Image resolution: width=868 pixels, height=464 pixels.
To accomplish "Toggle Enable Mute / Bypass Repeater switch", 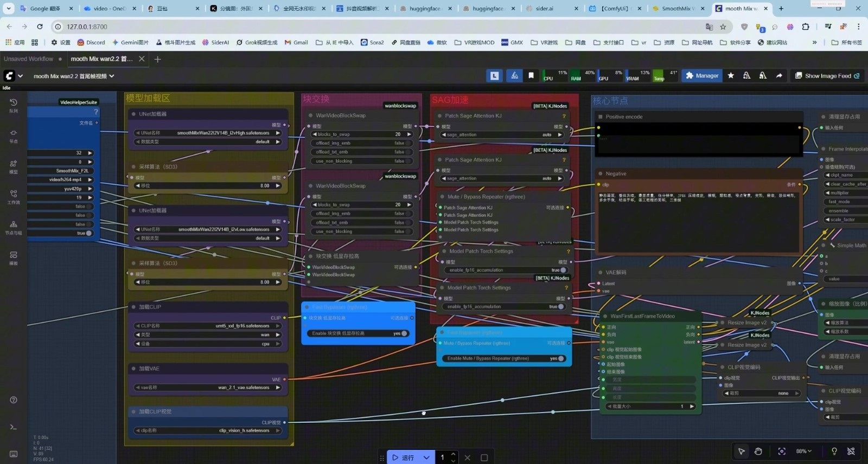I will click(x=560, y=358).
